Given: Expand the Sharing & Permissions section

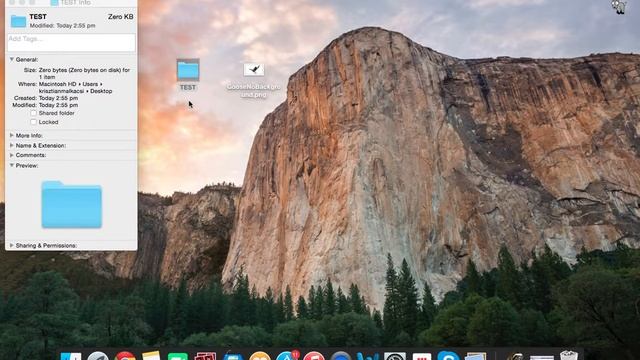Looking at the screenshot, I should click(11, 245).
